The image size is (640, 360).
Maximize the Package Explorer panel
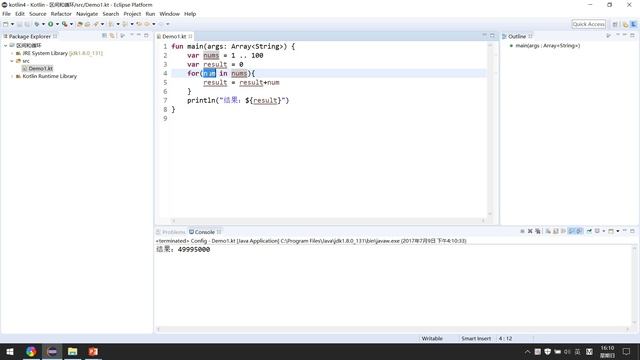click(x=147, y=36)
